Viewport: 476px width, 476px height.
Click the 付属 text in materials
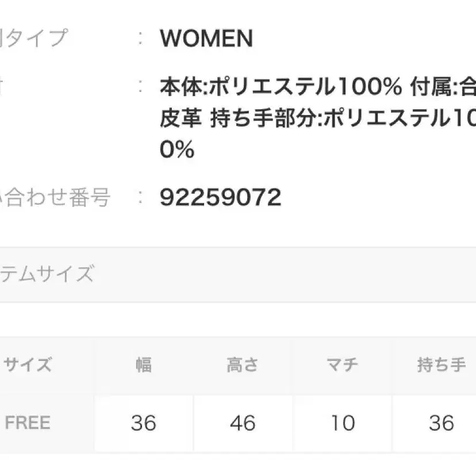click(431, 87)
